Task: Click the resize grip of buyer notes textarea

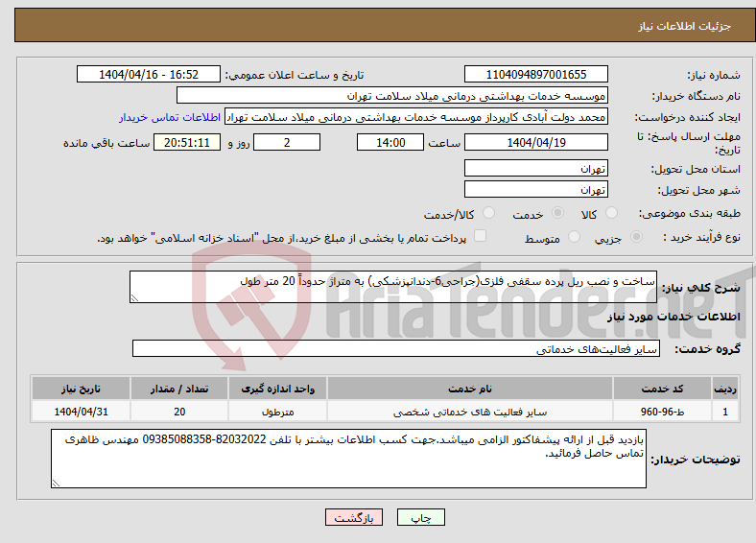Action: (56, 484)
